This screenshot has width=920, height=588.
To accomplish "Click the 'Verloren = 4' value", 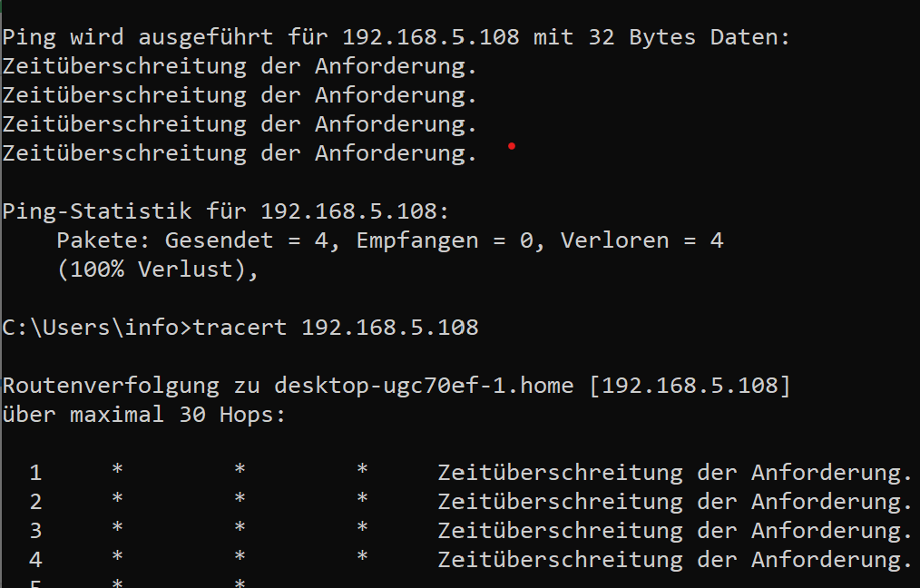I will [641, 240].
